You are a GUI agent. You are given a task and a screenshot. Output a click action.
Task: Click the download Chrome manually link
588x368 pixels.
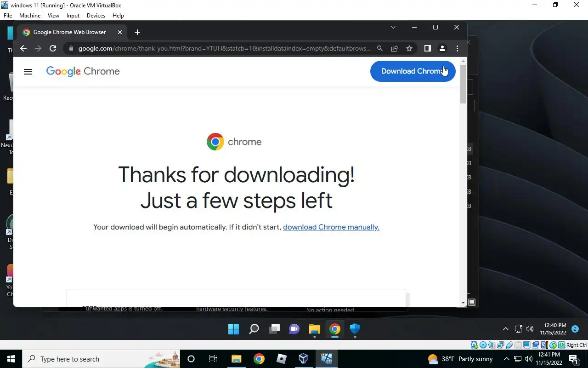click(331, 227)
